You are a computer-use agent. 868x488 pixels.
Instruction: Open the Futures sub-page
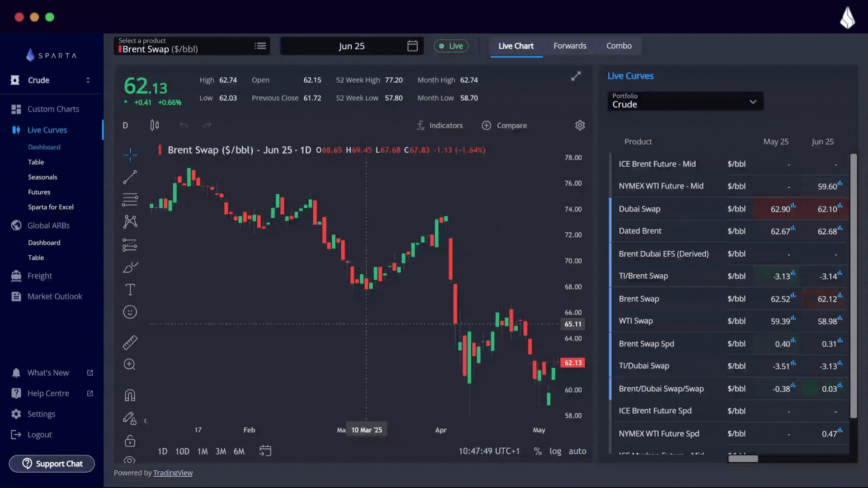pyautogui.click(x=39, y=192)
